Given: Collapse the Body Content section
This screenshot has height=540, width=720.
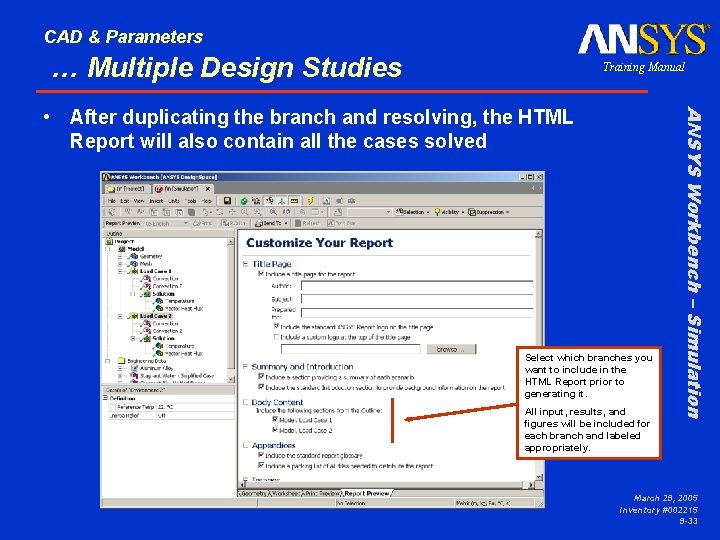Looking at the screenshot, I should pyautogui.click(x=245, y=402).
